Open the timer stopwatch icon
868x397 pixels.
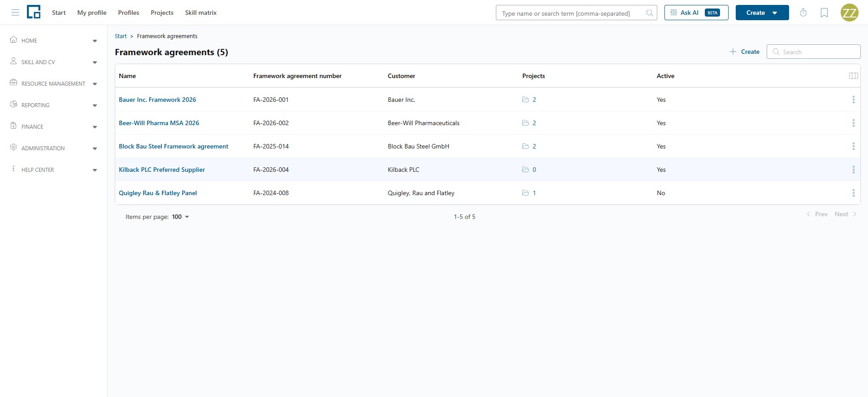(803, 13)
